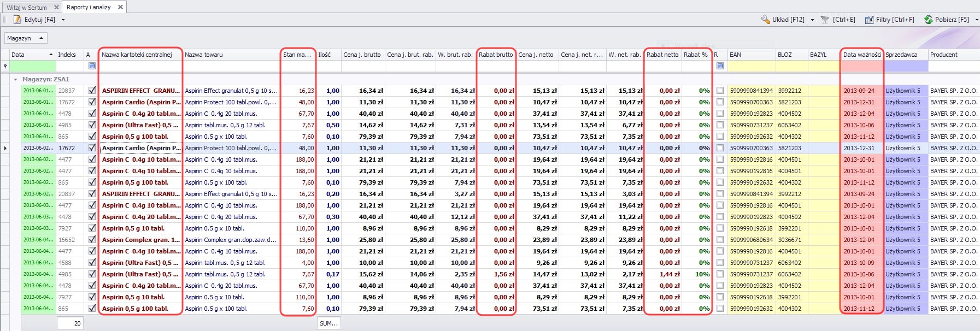980x331 pixels.
Task: Collapse the Magazyn: ZSA1 group
Action: click(15, 79)
